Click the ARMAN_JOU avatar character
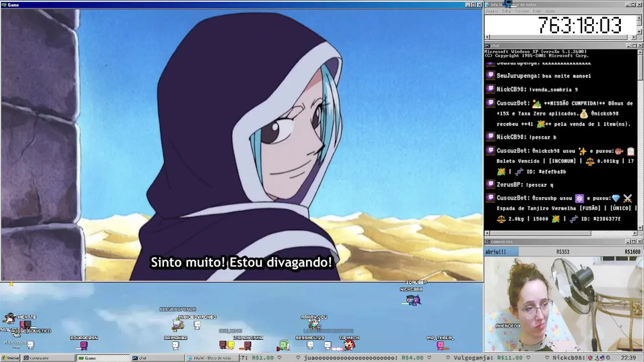The height and width of the screenshot is (362, 644). 314,324
